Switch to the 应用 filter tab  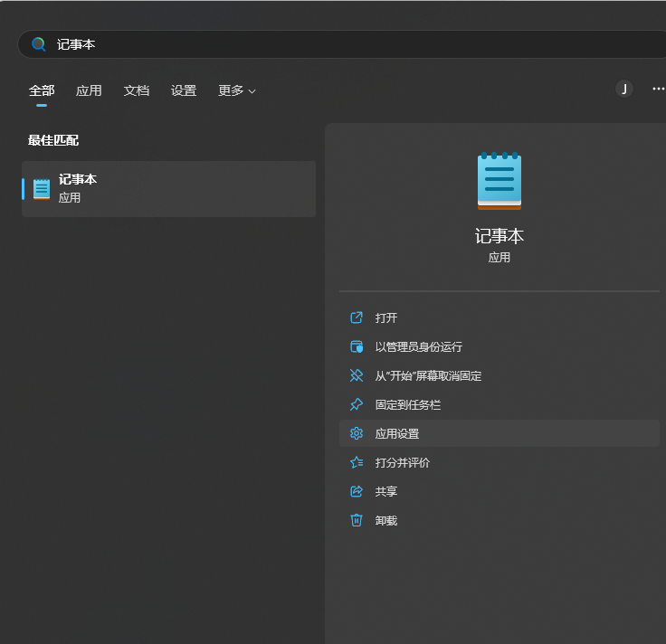tap(89, 90)
